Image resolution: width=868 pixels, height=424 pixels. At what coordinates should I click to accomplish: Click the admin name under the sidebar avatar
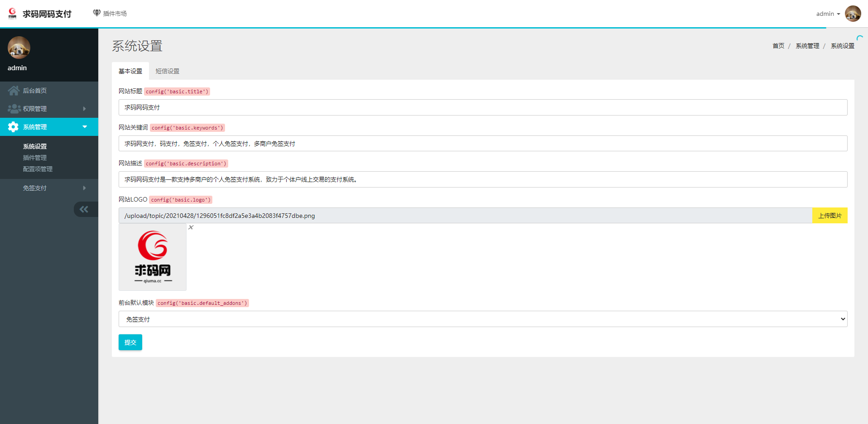coord(17,68)
